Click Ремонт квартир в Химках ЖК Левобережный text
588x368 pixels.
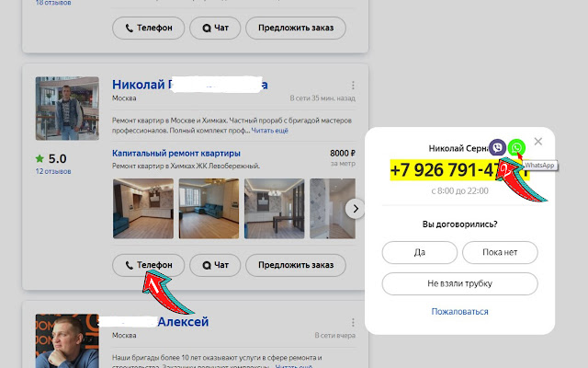tap(186, 166)
